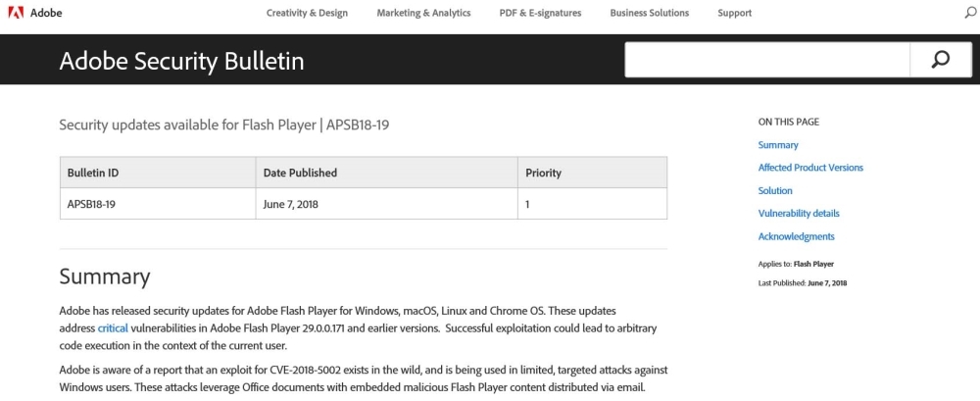
Task: Jump to the Solution section
Action: [775, 190]
